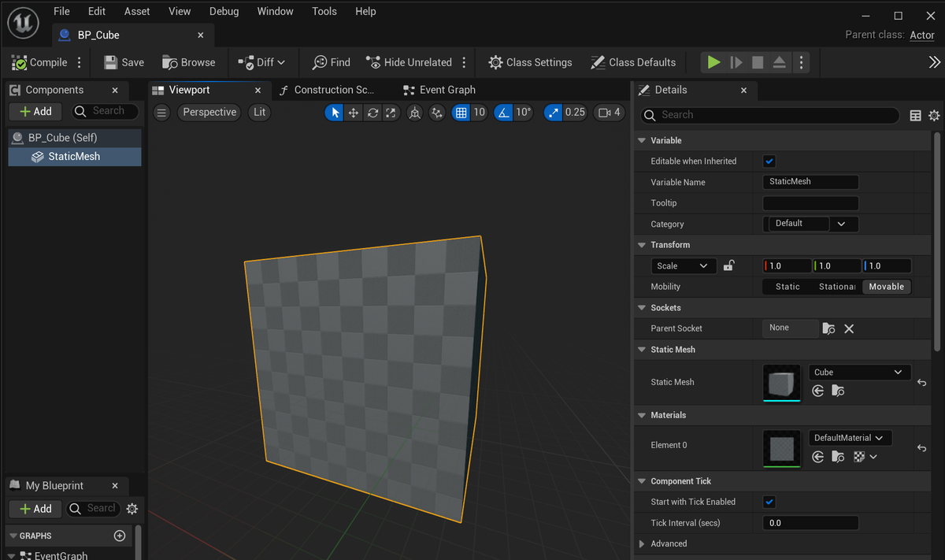Click the skip frame play button

pyautogui.click(x=736, y=62)
